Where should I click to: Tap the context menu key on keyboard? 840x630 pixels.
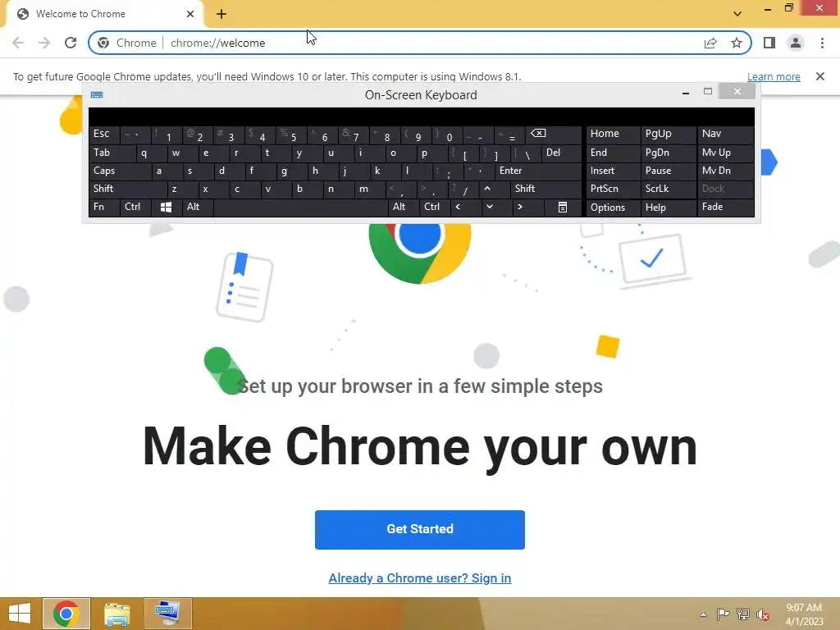point(563,207)
